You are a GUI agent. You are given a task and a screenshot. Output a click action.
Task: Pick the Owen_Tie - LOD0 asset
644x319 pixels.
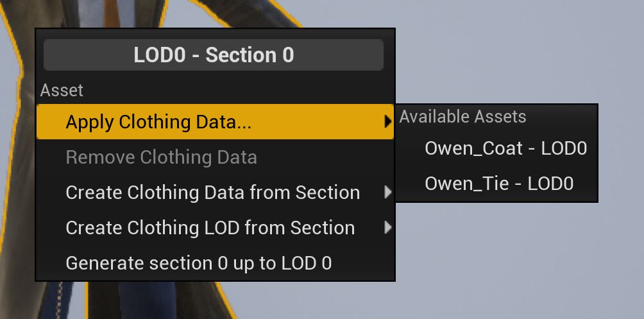click(498, 184)
